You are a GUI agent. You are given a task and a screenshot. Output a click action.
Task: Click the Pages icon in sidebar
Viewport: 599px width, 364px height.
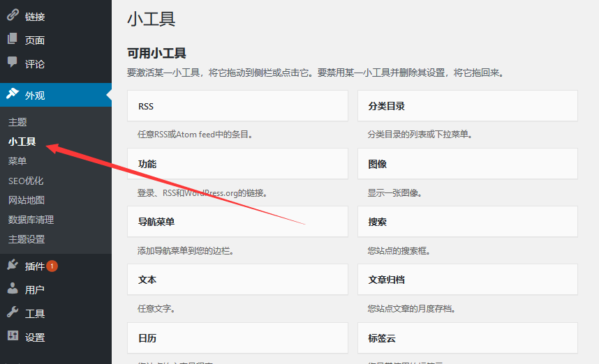coord(13,40)
